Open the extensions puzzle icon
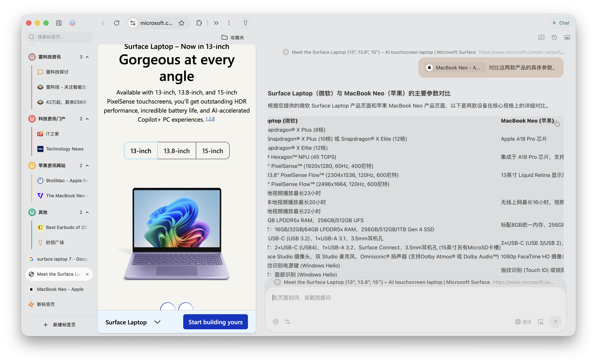 coord(199,23)
